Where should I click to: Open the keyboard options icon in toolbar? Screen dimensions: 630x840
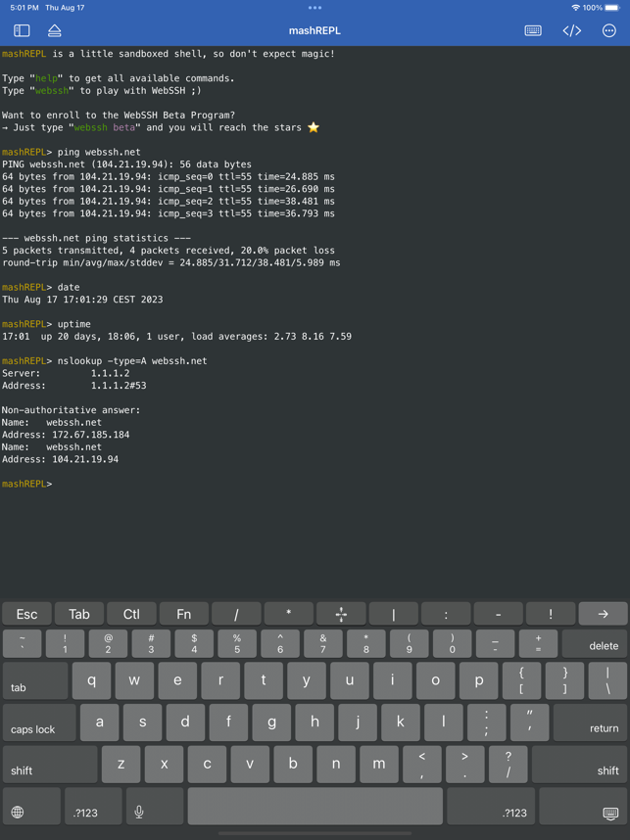coord(532,30)
